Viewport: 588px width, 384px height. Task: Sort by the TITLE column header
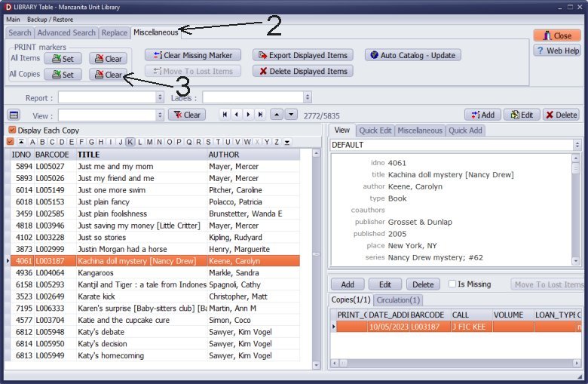coord(142,155)
